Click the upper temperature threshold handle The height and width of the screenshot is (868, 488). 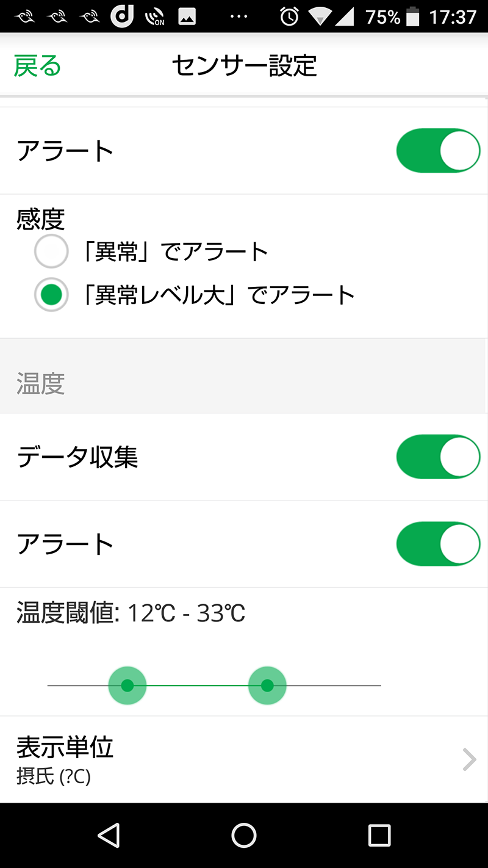point(267,685)
